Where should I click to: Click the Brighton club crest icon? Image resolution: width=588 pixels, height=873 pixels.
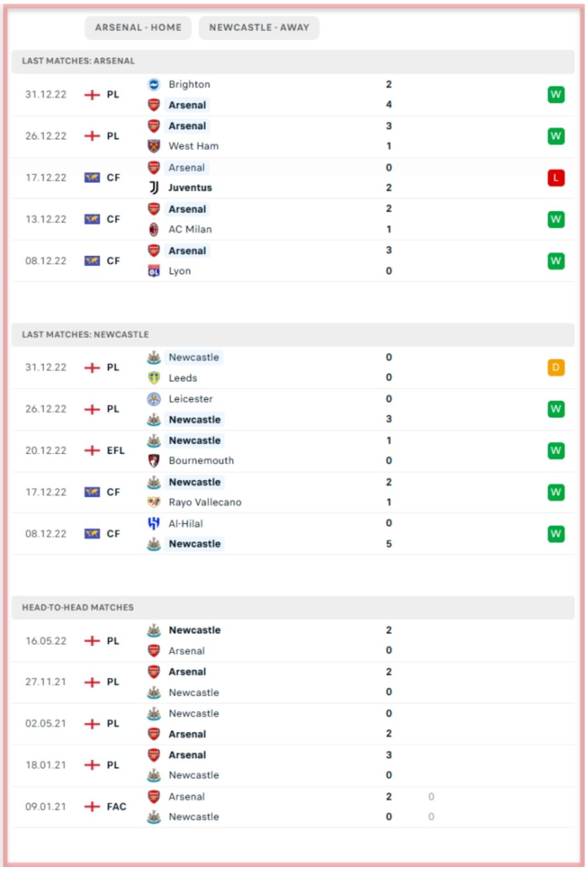[154, 85]
